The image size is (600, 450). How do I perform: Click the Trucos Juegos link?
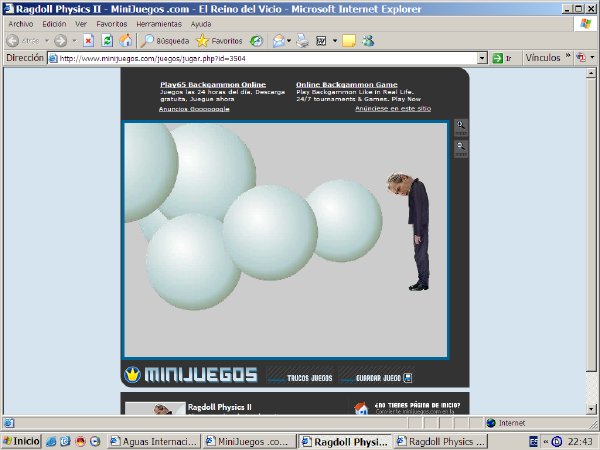pos(309,378)
